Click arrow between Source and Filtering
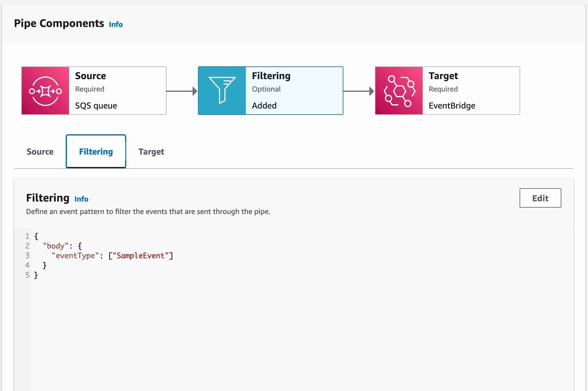This screenshot has height=391, width=588. pyautogui.click(x=182, y=91)
